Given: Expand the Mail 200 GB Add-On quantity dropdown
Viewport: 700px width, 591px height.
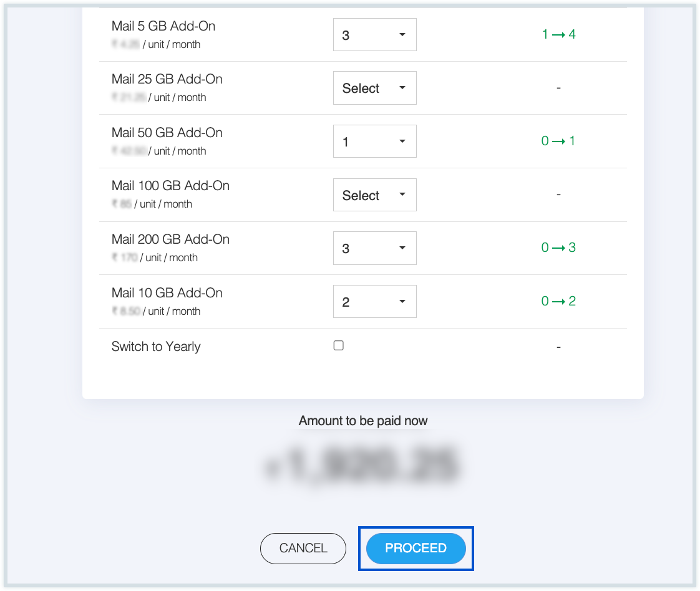Looking at the screenshot, I should 374,248.
